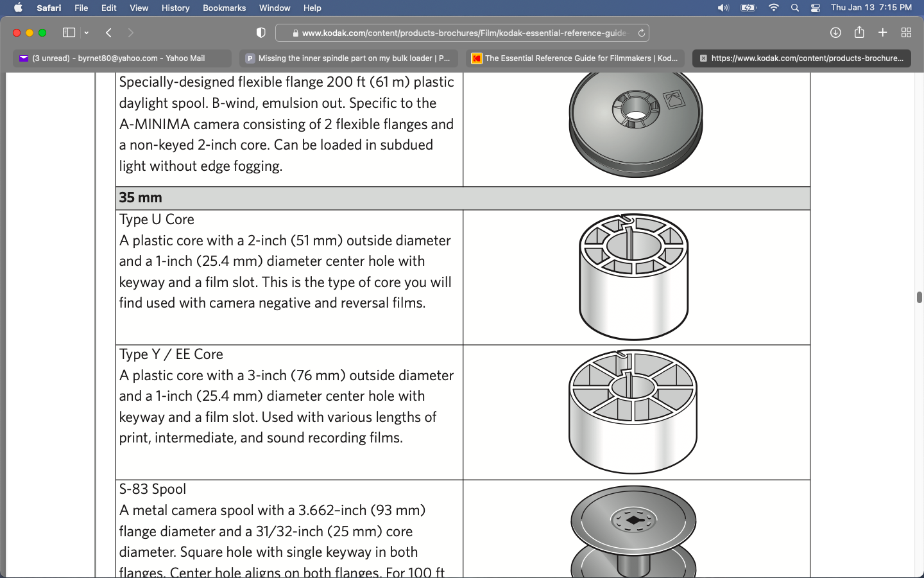The image size is (924, 578).
Task: Open Control Center from menu bar
Action: pos(816,8)
